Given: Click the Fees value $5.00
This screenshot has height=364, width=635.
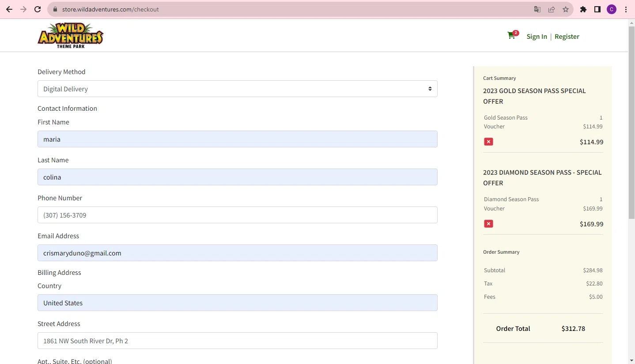Looking at the screenshot, I should click(596, 297).
